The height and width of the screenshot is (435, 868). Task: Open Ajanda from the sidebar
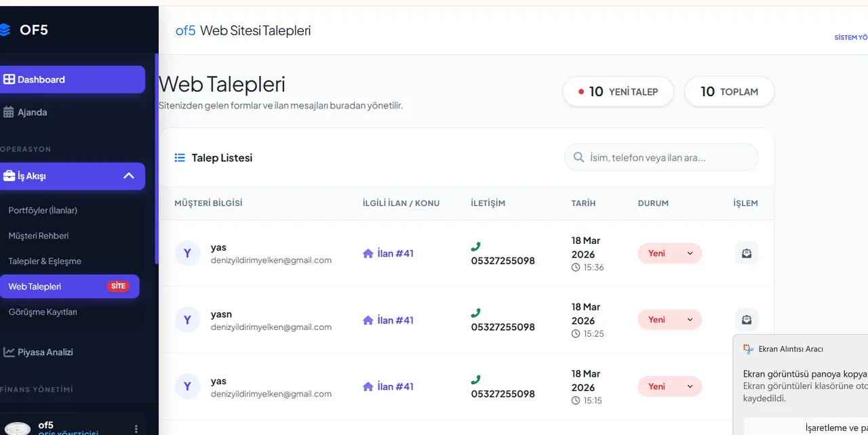click(32, 112)
